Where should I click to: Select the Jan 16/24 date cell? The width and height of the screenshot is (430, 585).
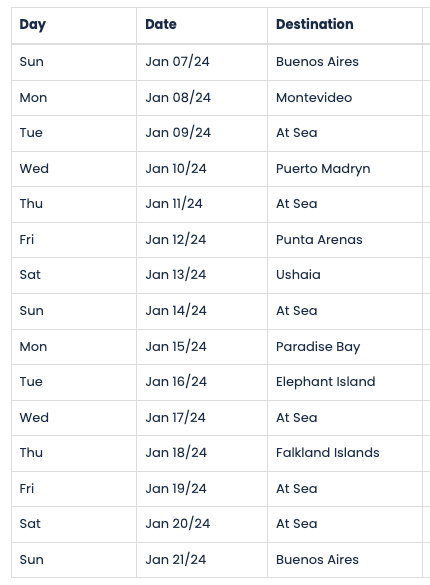point(202,382)
